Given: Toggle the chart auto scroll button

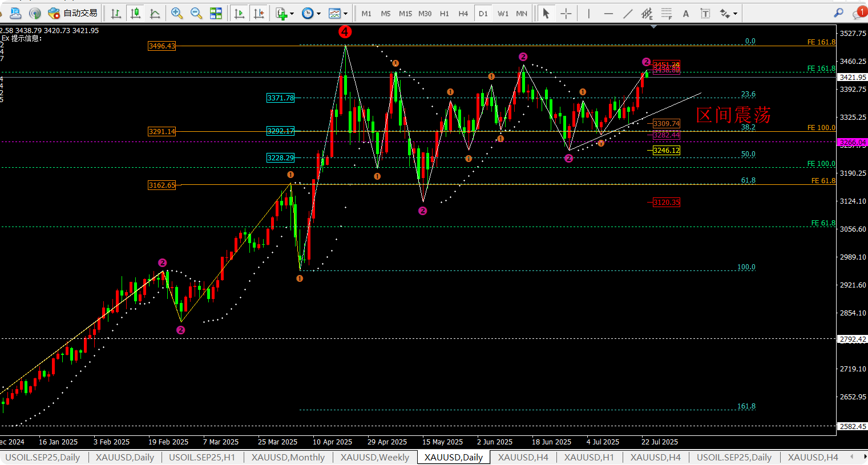Looking at the screenshot, I should click(x=240, y=13).
